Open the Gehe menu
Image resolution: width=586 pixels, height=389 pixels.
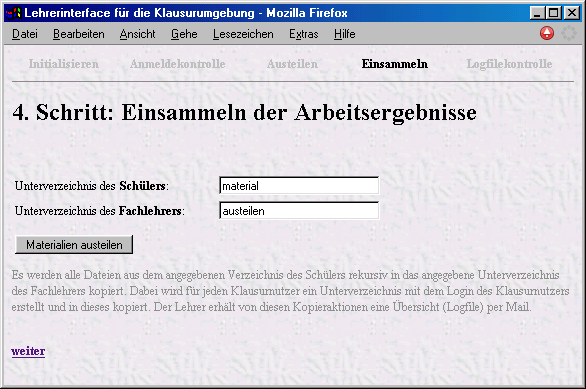coord(184,34)
